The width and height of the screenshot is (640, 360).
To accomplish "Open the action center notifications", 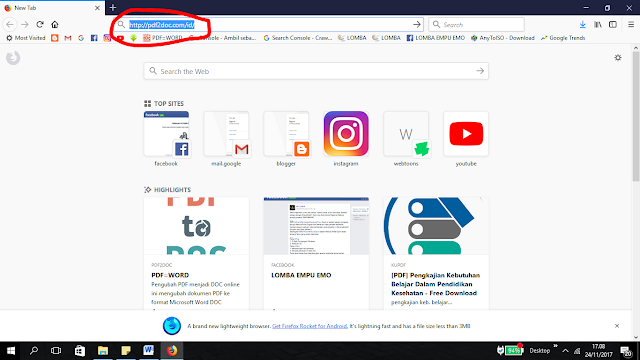I will [x=626, y=351].
